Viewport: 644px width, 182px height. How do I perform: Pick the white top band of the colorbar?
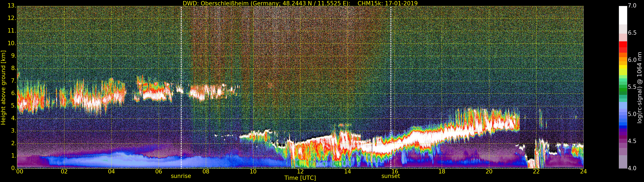(623, 15)
